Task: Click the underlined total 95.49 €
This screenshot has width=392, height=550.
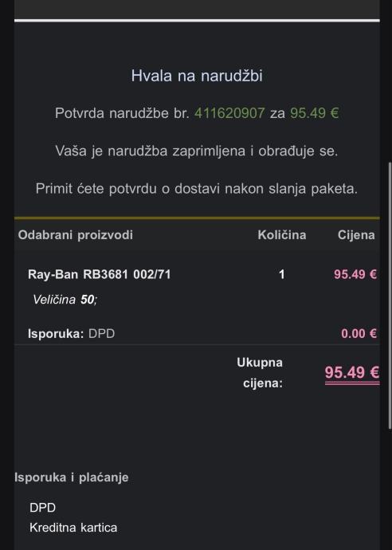Action: click(352, 373)
